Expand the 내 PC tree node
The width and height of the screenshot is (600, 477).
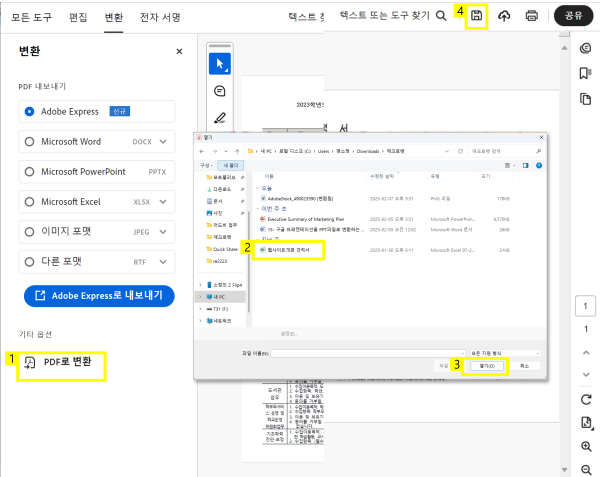pyautogui.click(x=200, y=297)
